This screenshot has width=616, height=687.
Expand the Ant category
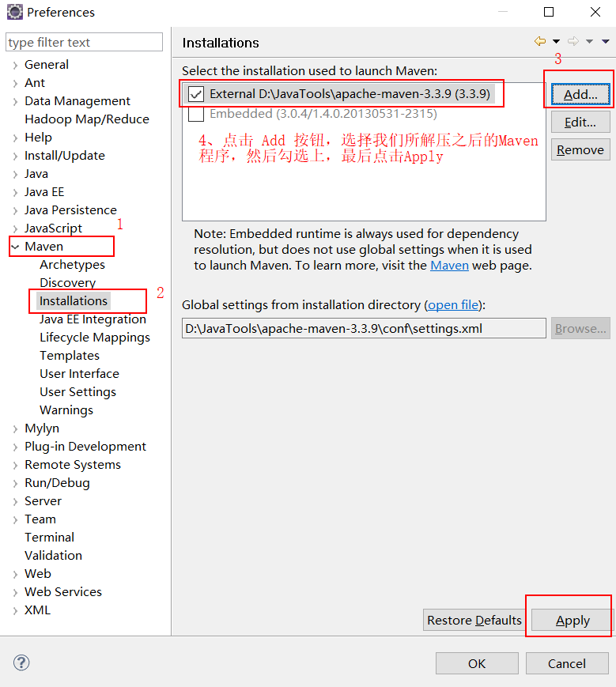tap(15, 83)
